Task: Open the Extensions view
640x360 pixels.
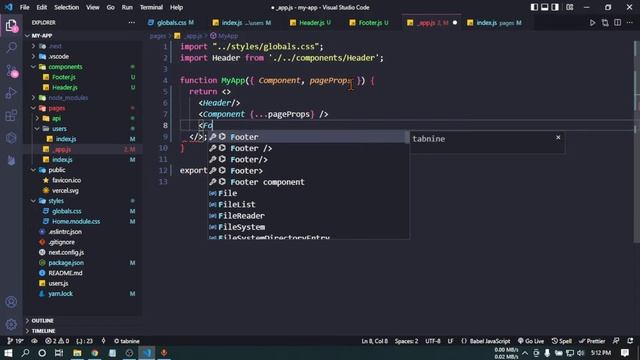Action: click(x=11, y=116)
